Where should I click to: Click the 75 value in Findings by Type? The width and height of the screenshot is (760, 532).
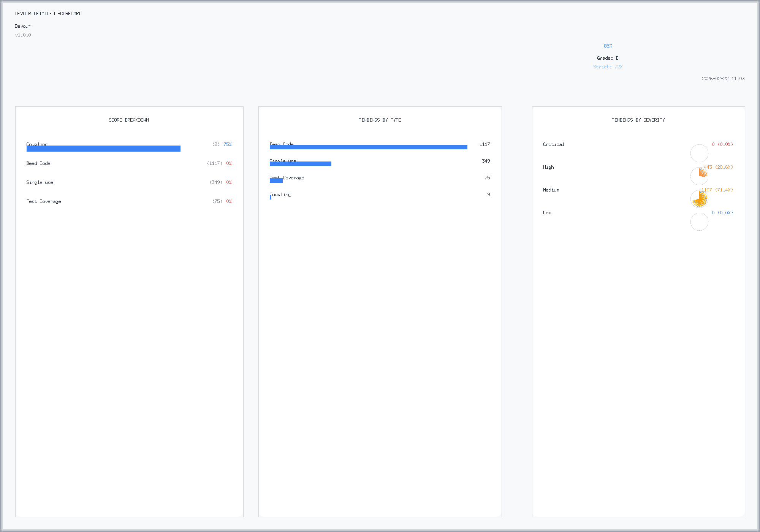pos(487,178)
